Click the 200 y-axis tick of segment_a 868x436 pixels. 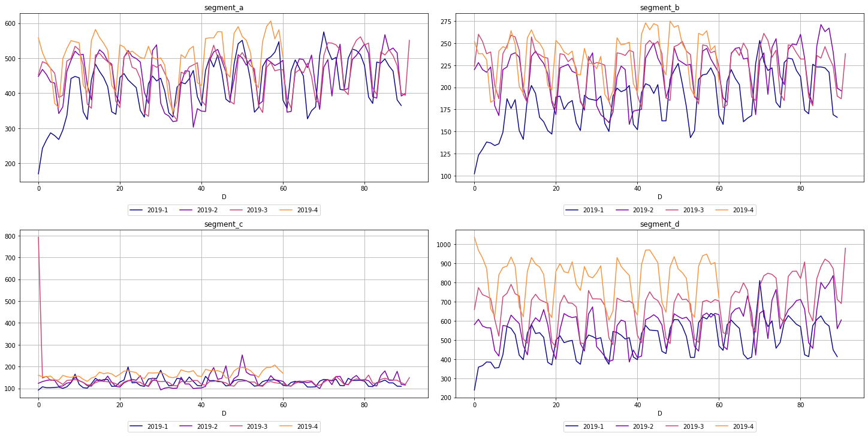pos(10,164)
